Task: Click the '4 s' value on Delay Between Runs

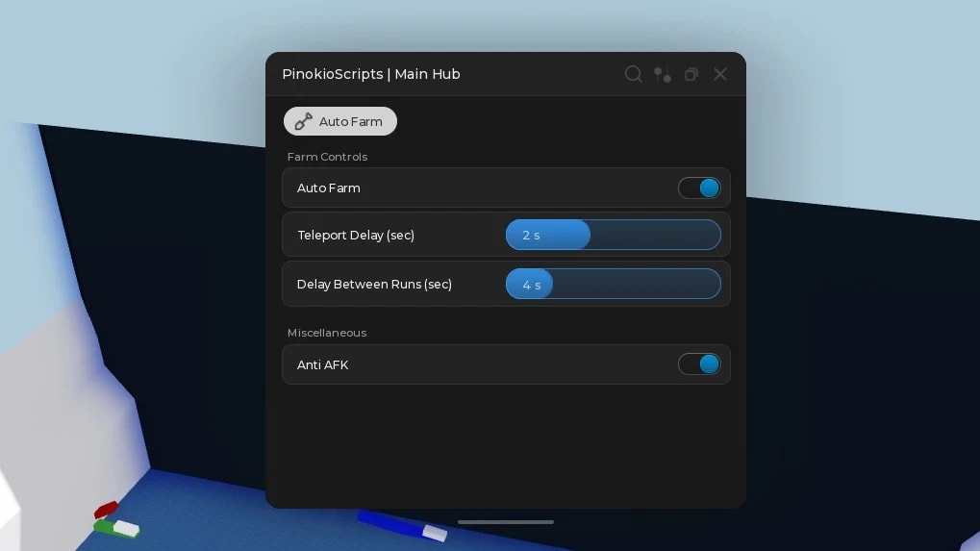Action: pyautogui.click(x=532, y=285)
